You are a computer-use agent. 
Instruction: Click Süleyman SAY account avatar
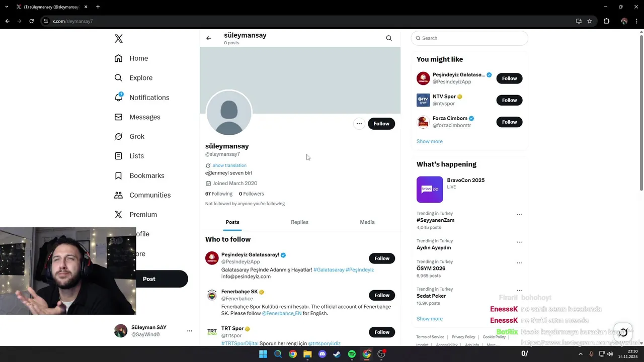pos(121,331)
